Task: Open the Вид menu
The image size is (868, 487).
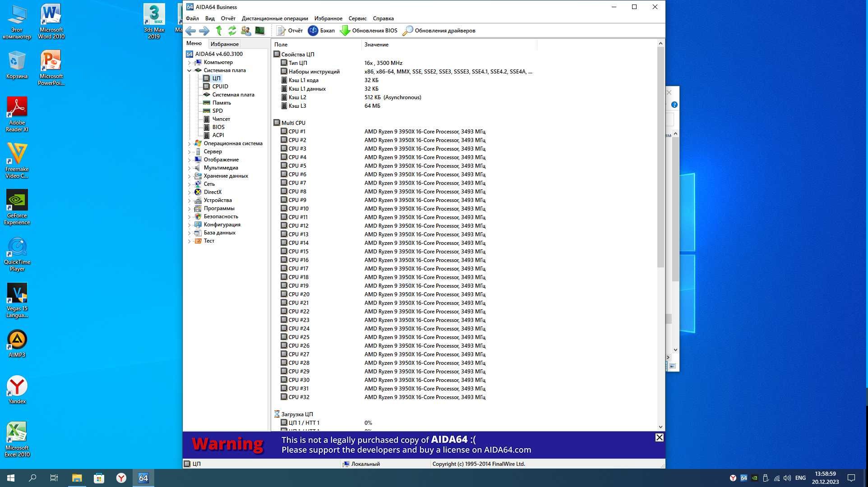Action: 210,18
